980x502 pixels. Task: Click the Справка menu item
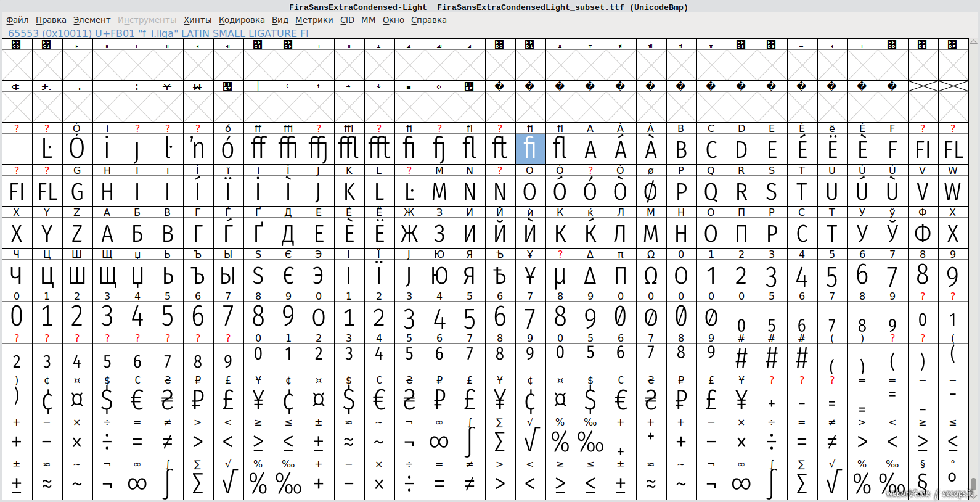428,20
